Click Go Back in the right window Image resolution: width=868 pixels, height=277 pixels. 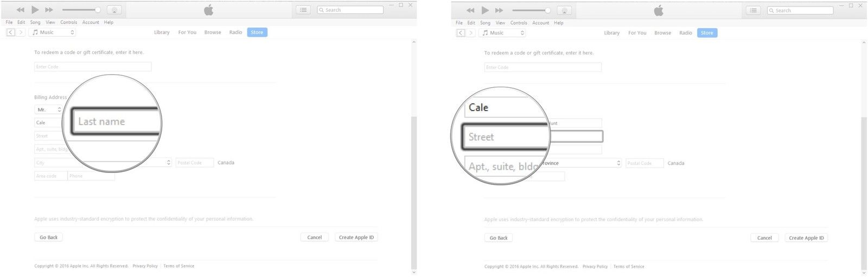(x=499, y=238)
